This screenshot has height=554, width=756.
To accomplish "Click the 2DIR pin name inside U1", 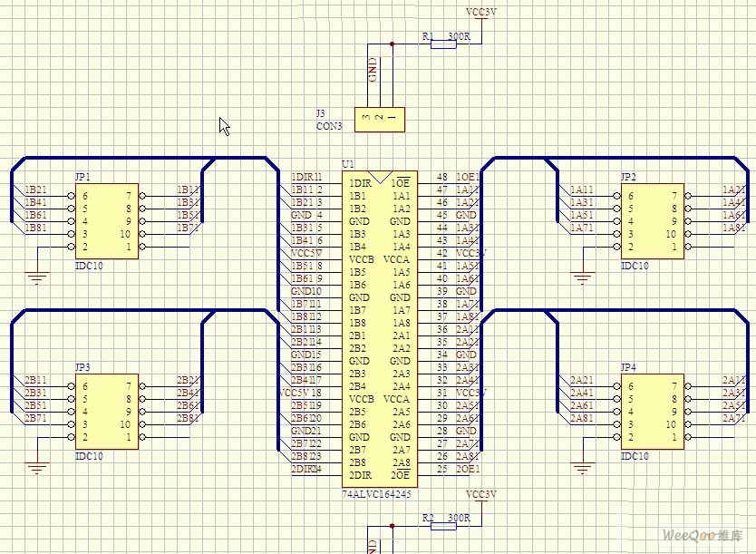I will point(360,475).
